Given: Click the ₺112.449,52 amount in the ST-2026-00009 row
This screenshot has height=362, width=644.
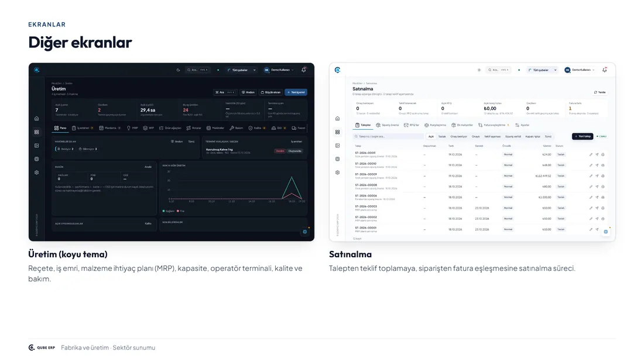Looking at the screenshot, I should 543,176.
